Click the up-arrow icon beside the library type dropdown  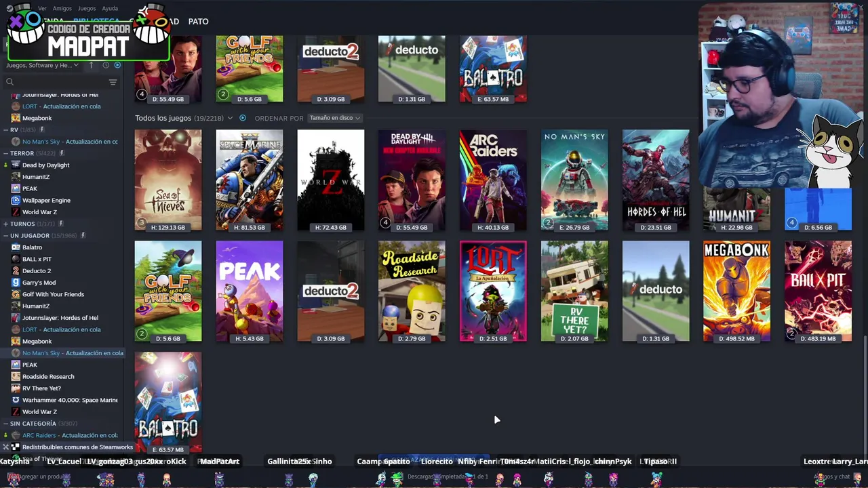(92, 65)
